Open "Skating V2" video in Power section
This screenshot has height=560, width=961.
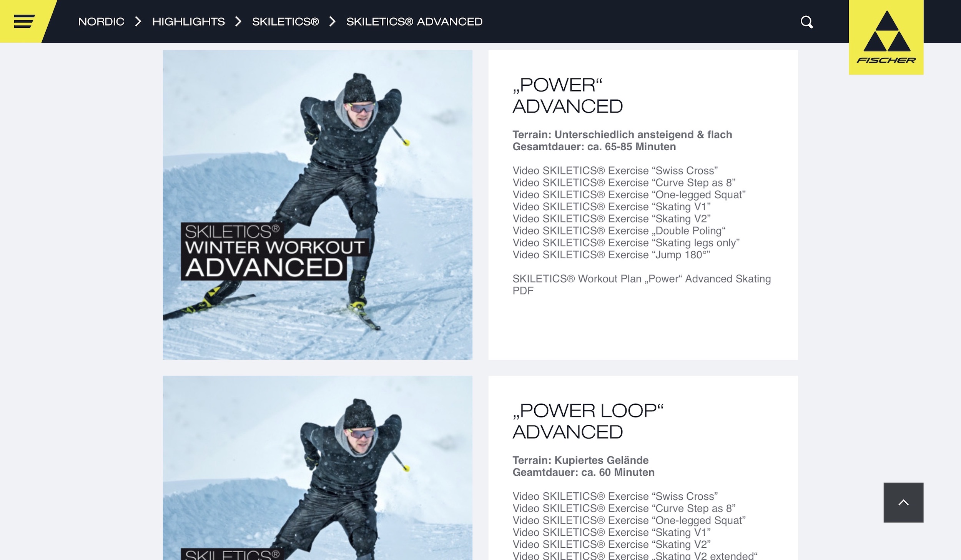612,219
